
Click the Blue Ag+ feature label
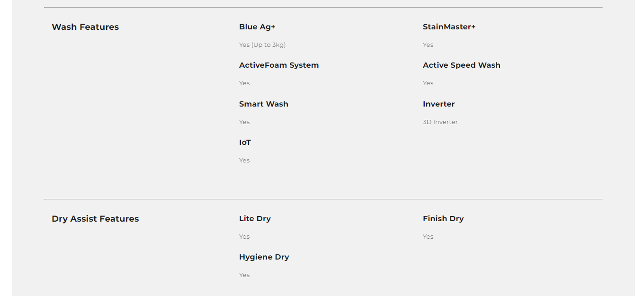click(257, 27)
